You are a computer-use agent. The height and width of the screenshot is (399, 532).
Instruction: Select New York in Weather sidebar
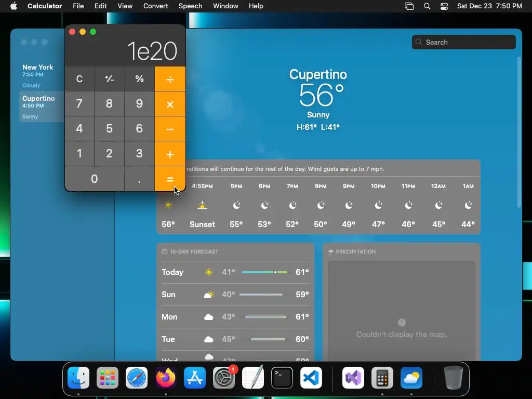pos(42,75)
